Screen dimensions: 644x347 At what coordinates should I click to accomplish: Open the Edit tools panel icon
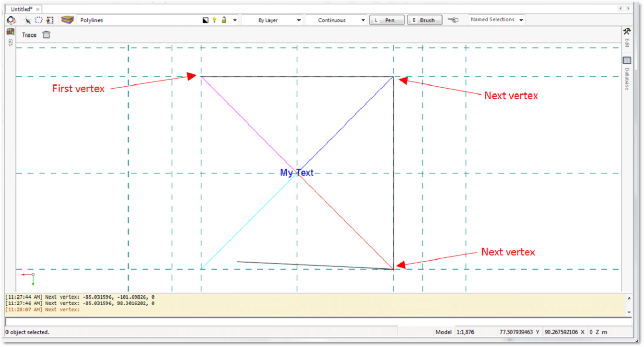click(627, 31)
